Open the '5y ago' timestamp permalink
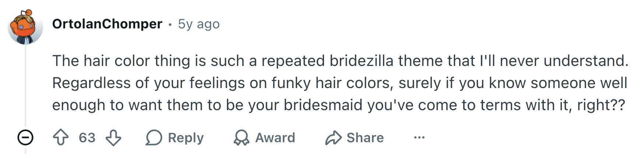Image resolution: width=644 pixels, height=154 pixels. (199, 24)
